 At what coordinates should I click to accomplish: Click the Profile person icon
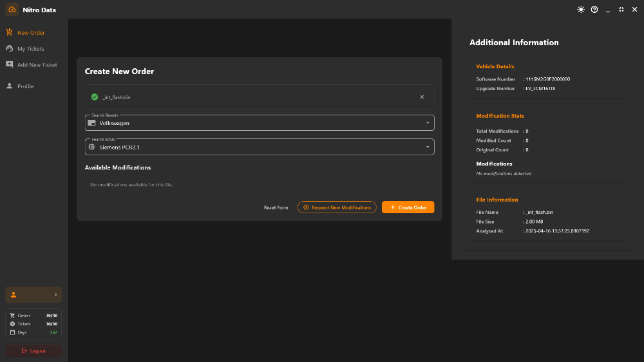point(10,86)
